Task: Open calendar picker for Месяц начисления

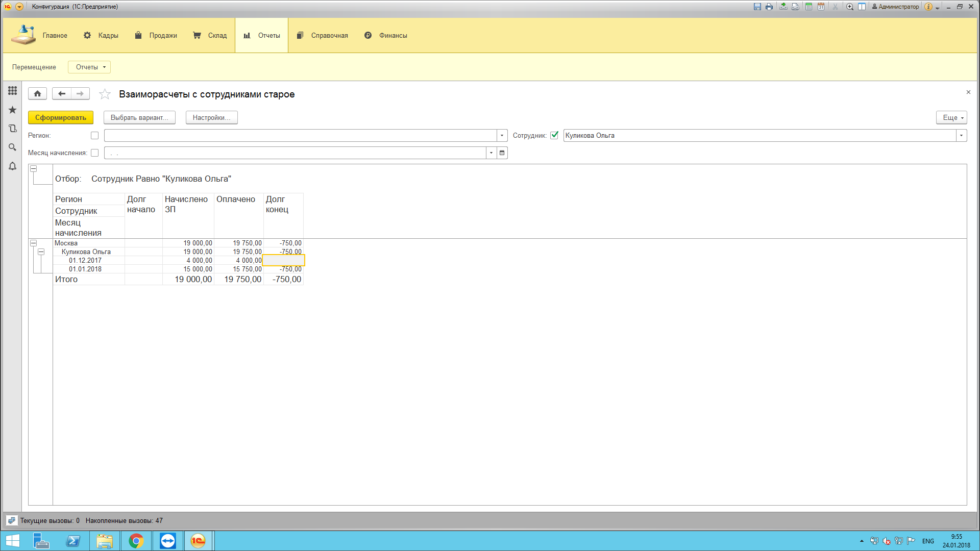Action: [x=502, y=153]
